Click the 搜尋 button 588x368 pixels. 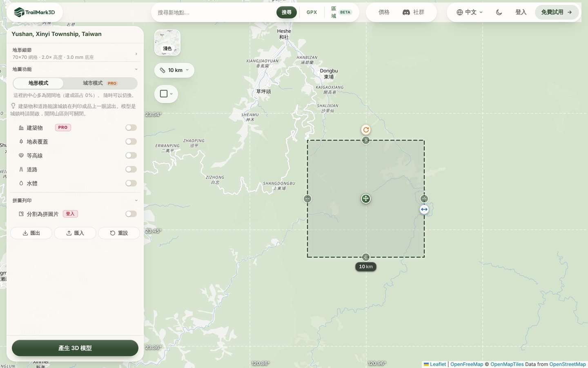[287, 12]
